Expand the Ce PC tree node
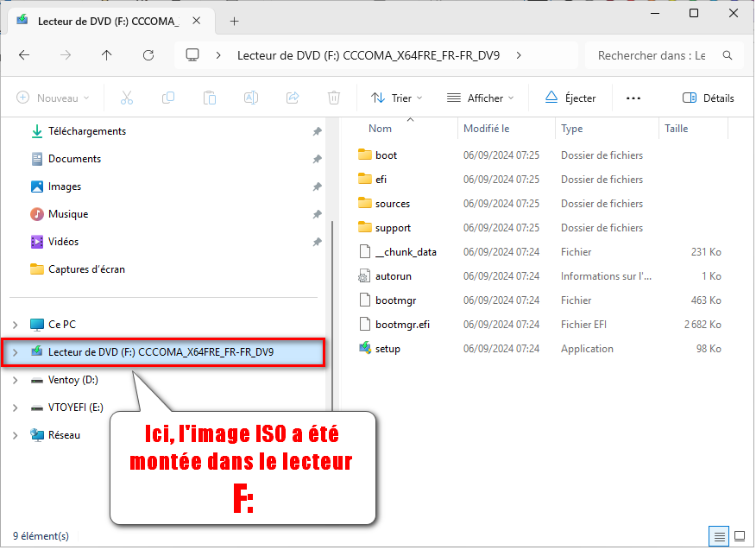Viewport: 756px width, 550px height. pos(16,325)
